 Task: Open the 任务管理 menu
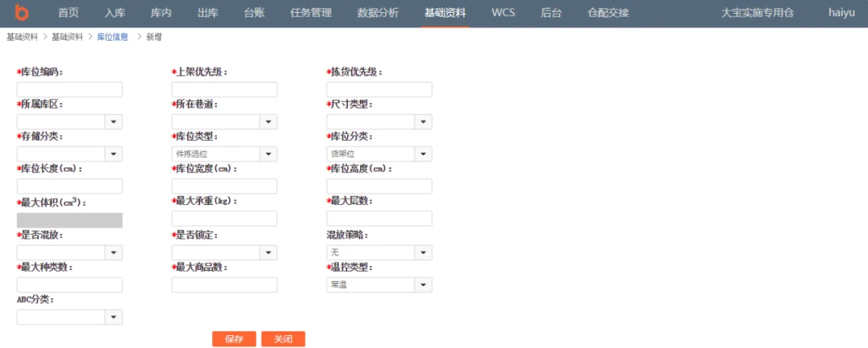coord(311,13)
